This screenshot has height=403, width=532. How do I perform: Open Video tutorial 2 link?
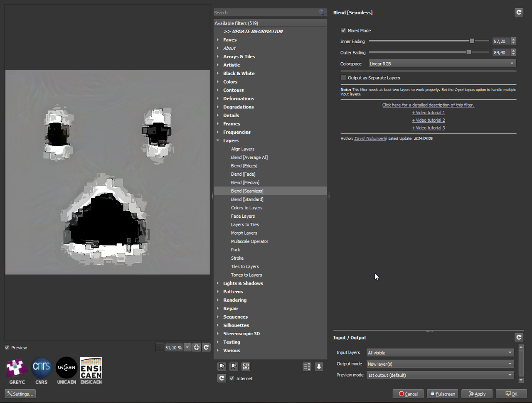click(428, 120)
